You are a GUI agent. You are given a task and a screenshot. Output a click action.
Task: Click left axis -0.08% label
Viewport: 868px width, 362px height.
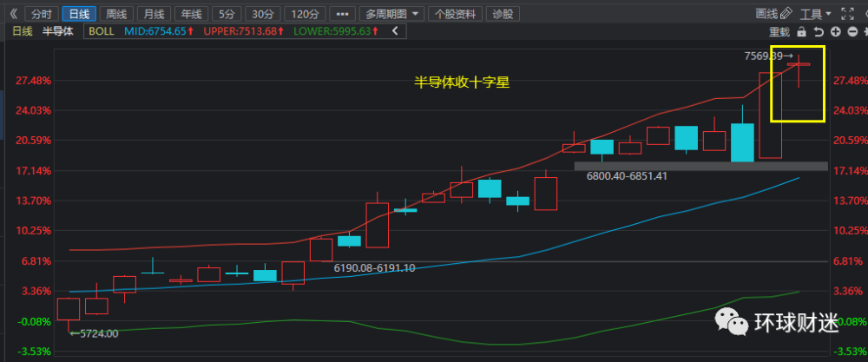point(35,321)
